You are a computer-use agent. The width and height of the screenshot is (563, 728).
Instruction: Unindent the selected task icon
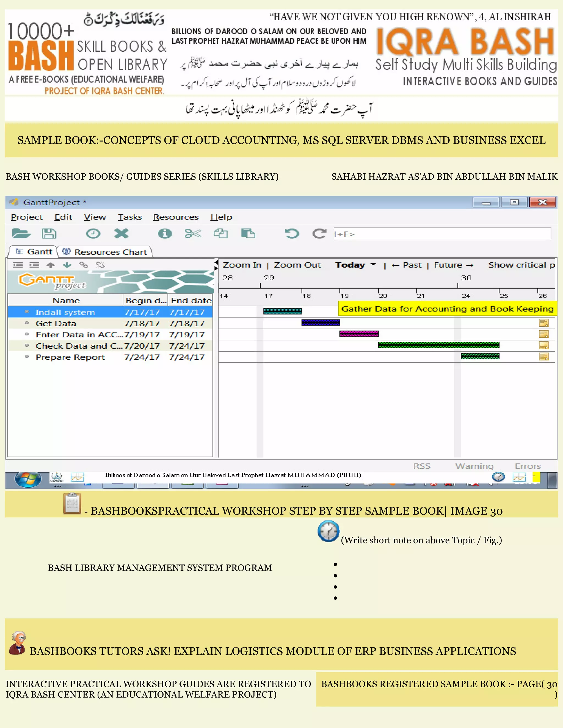pos(18,265)
